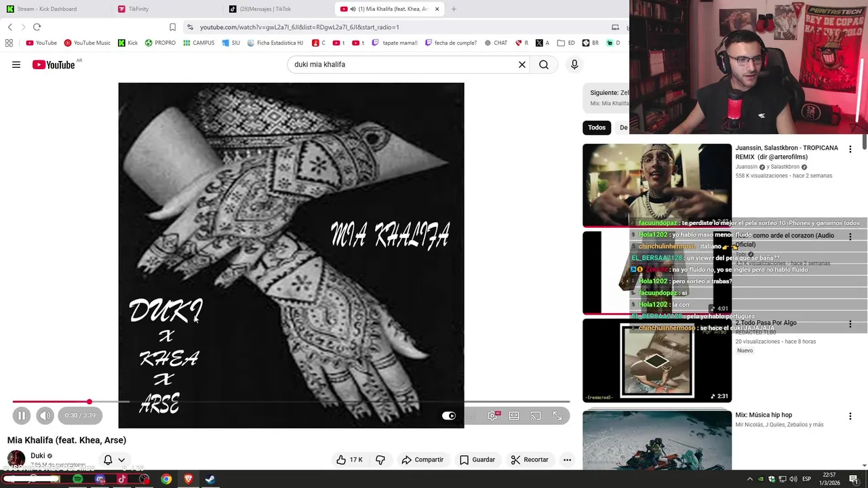Close the Mia Khalifa browser tab
The height and width of the screenshot is (488, 868).
tap(437, 9)
